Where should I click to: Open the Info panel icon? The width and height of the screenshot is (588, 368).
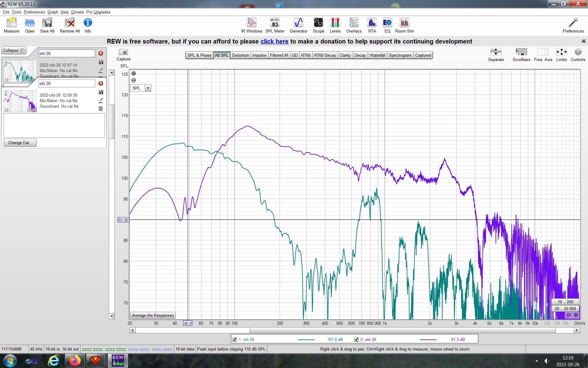(x=88, y=25)
